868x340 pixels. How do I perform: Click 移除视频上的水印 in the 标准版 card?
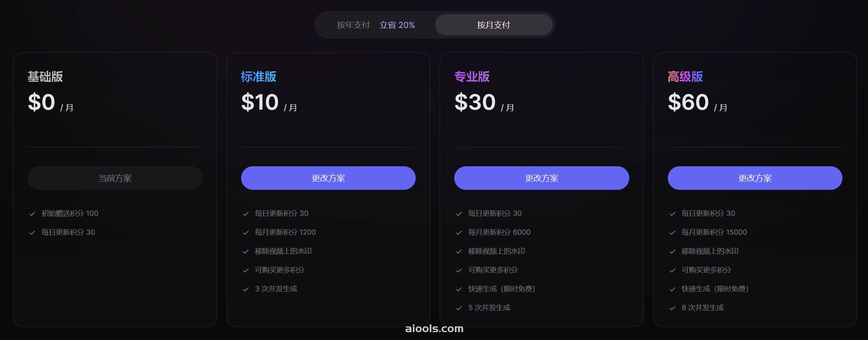click(x=283, y=251)
